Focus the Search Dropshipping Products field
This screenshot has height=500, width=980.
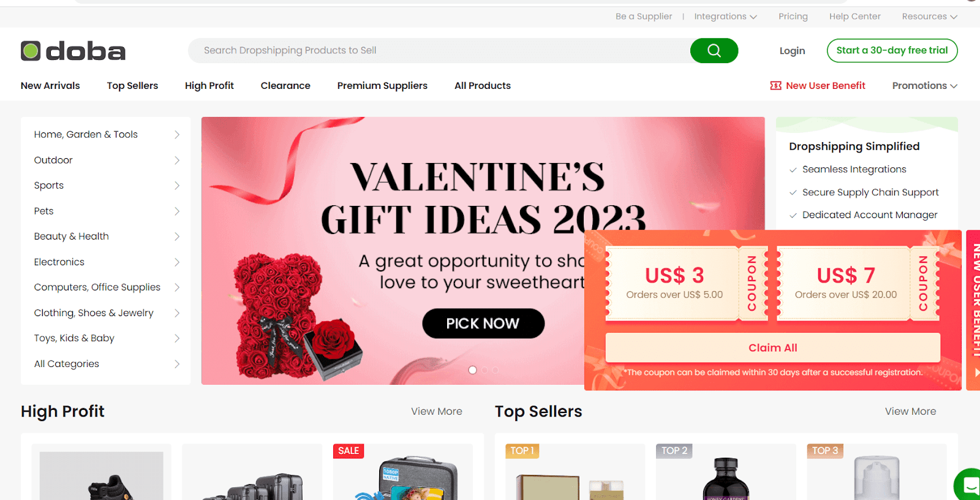click(439, 50)
